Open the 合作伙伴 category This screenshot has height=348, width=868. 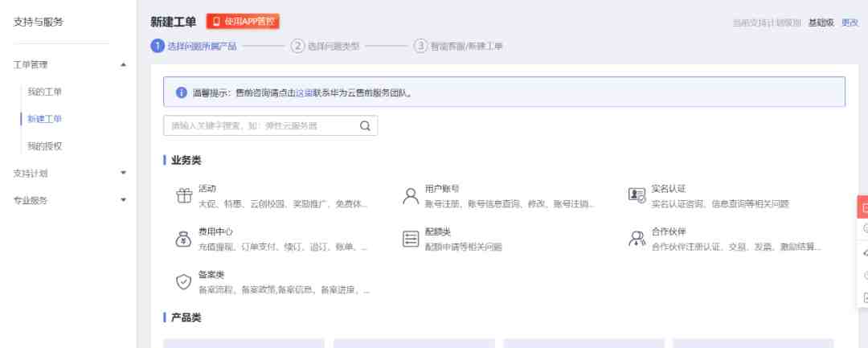point(669,231)
